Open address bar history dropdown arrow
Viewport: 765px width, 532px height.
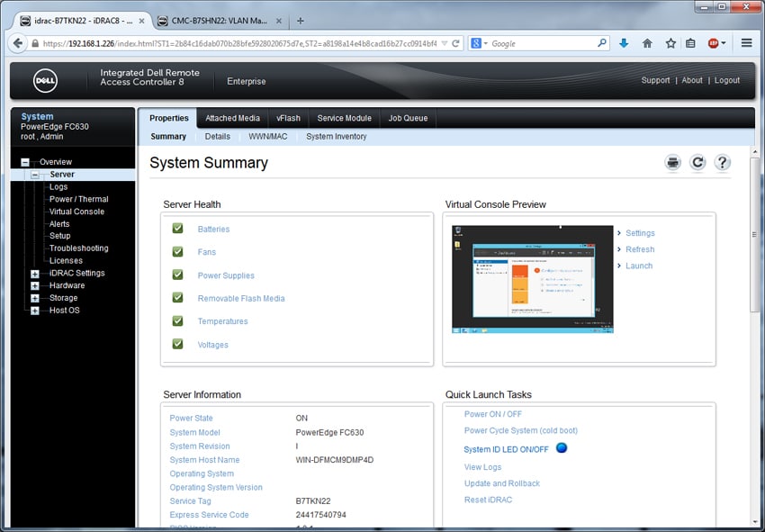click(445, 43)
